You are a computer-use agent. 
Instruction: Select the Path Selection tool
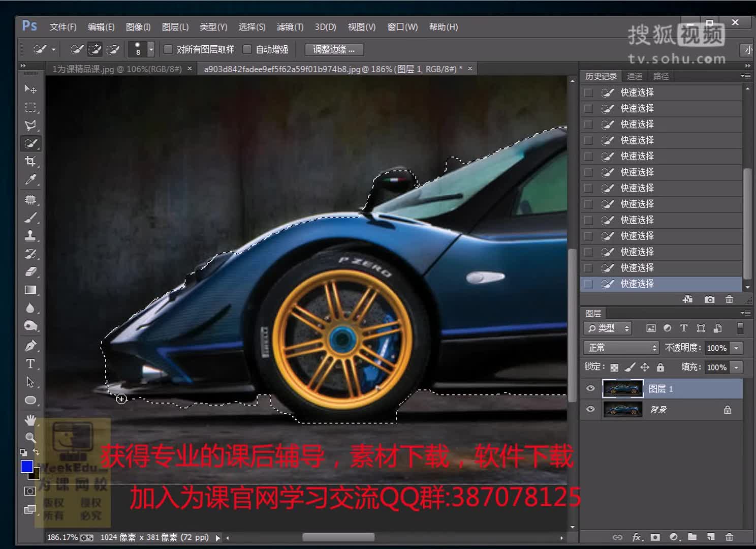30,382
